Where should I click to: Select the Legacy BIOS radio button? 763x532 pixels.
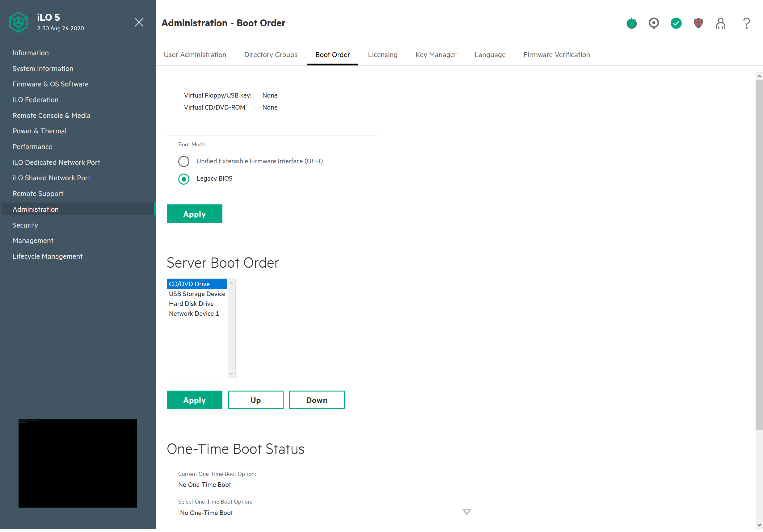(184, 179)
